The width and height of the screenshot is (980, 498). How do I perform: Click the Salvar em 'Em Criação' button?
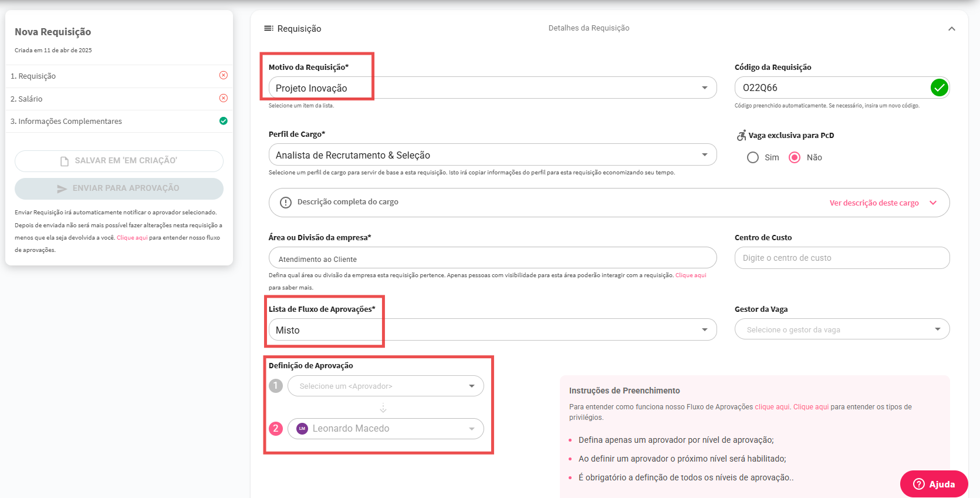(x=119, y=161)
